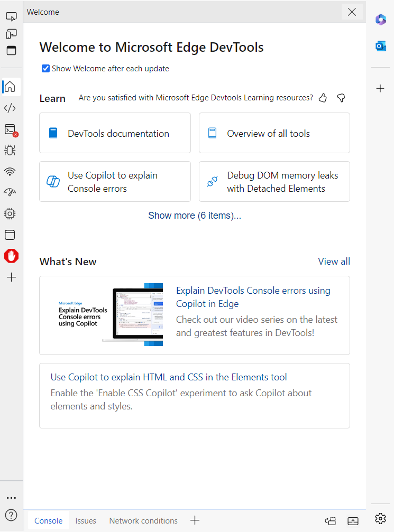The height and width of the screenshot is (532, 394).
Task: Open Use Copilot to explain Console errors
Action: (115, 182)
